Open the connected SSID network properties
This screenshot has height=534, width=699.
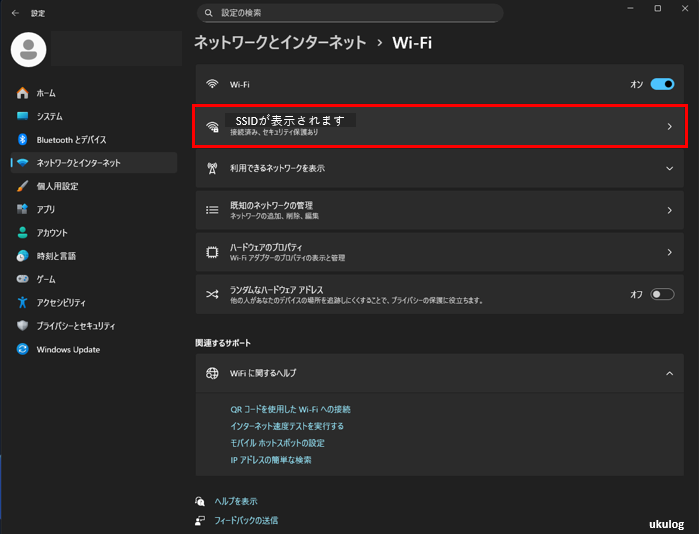[440, 126]
